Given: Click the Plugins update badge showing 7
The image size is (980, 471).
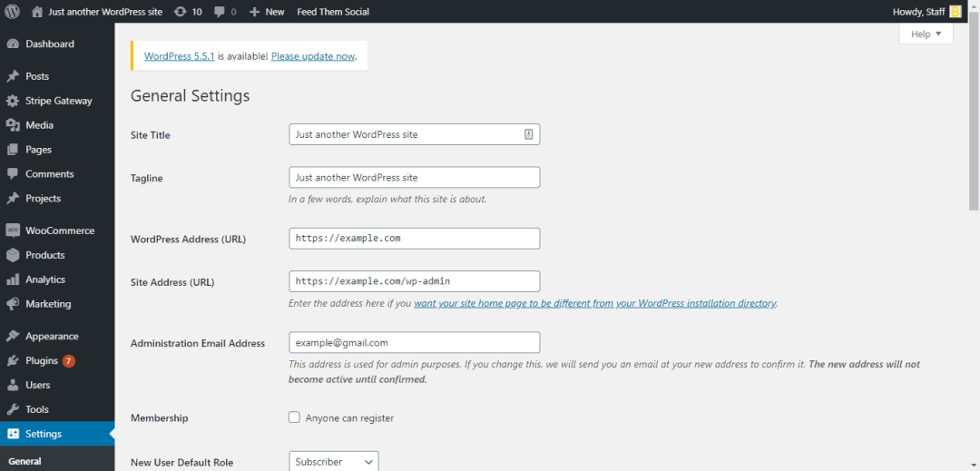Looking at the screenshot, I should click(69, 360).
